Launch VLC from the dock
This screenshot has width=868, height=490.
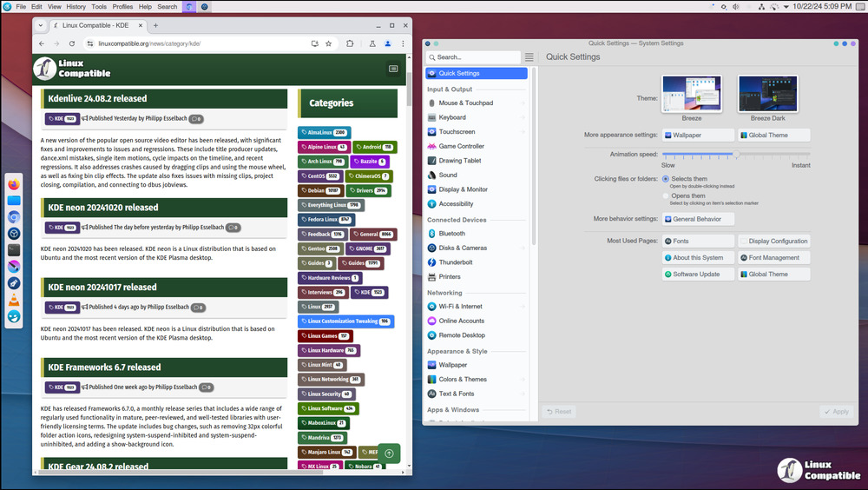click(x=15, y=300)
